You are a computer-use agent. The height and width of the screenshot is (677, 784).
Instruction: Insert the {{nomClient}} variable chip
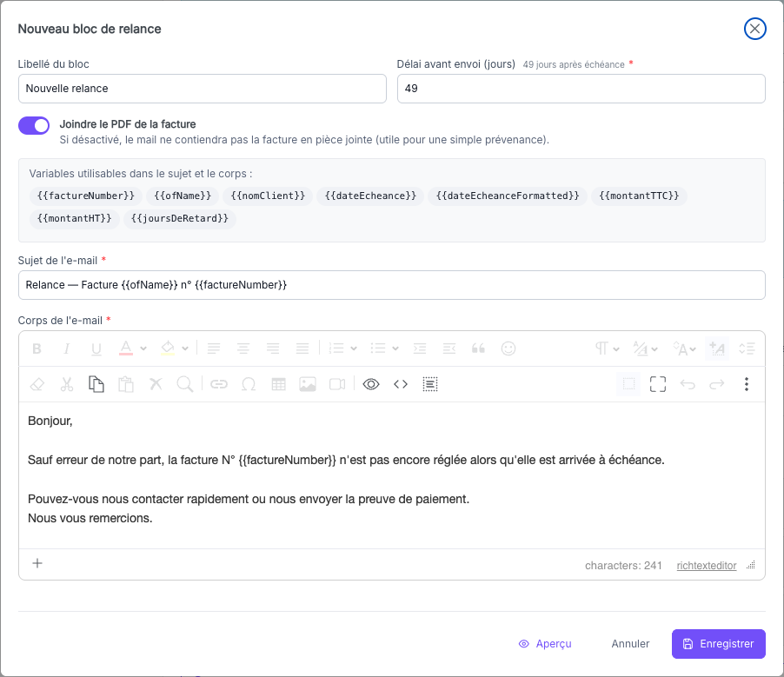(268, 196)
